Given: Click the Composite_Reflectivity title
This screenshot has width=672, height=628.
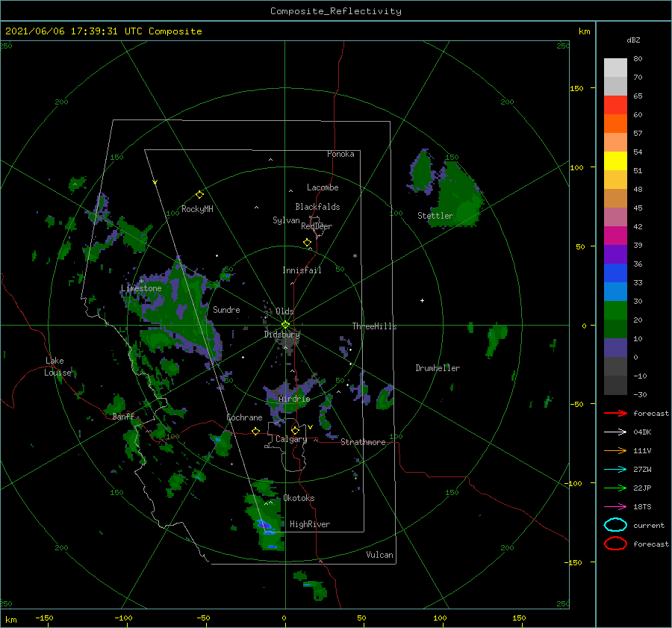Looking at the screenshot, I should tap(335, 11).
